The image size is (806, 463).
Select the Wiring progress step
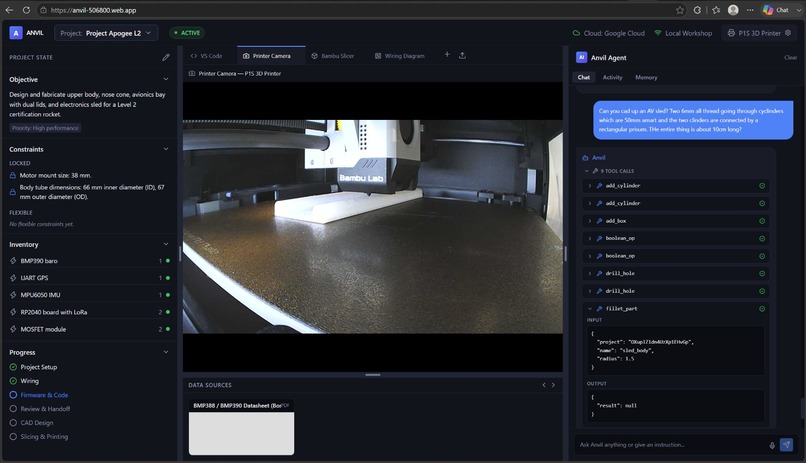[x=24, y=381]
